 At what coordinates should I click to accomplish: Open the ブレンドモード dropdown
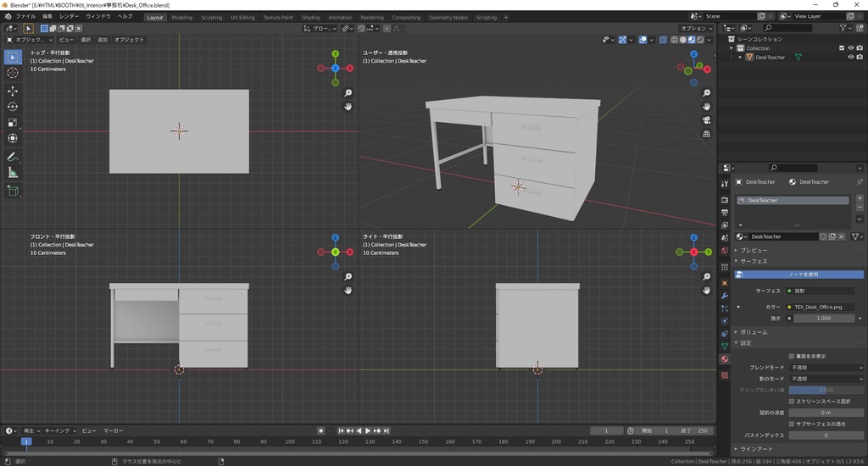(x=826, y=368)
